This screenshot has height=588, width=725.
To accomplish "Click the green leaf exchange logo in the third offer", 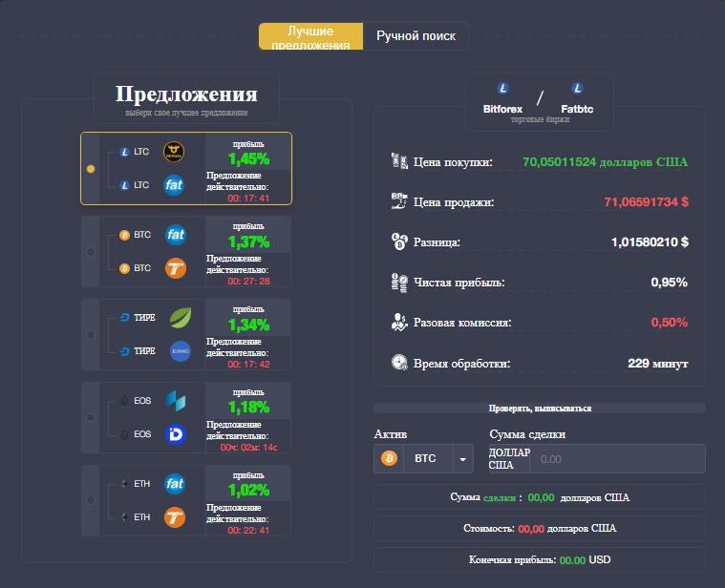I will point(180,318).
